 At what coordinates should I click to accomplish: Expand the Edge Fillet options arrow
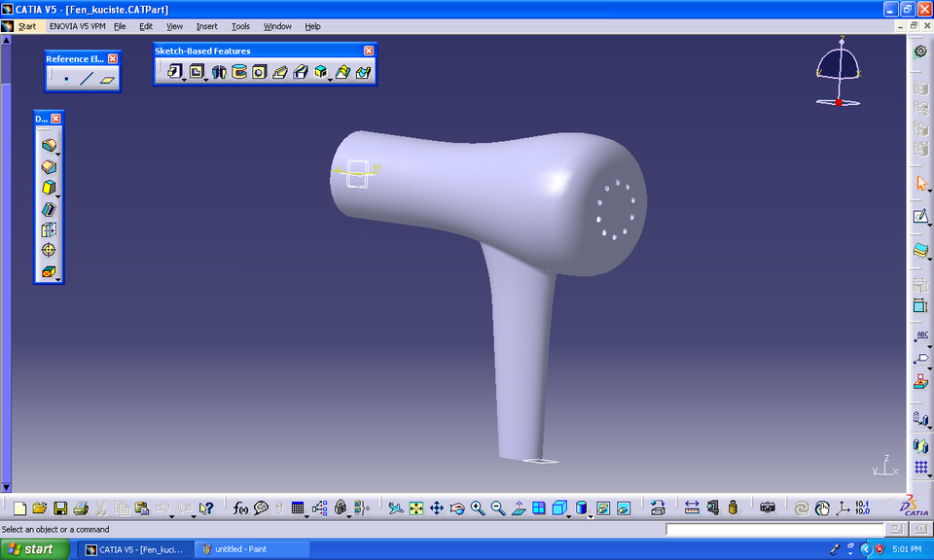[57, 155]
